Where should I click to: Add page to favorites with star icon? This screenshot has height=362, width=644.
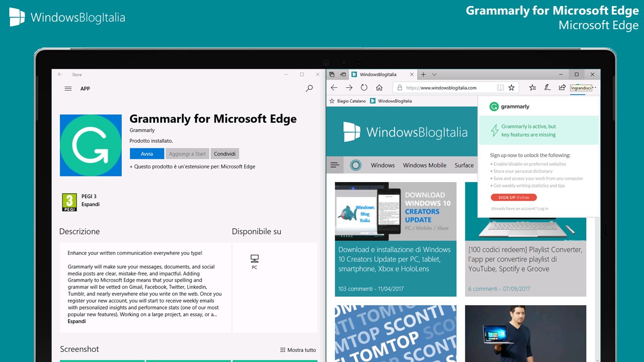512,87
